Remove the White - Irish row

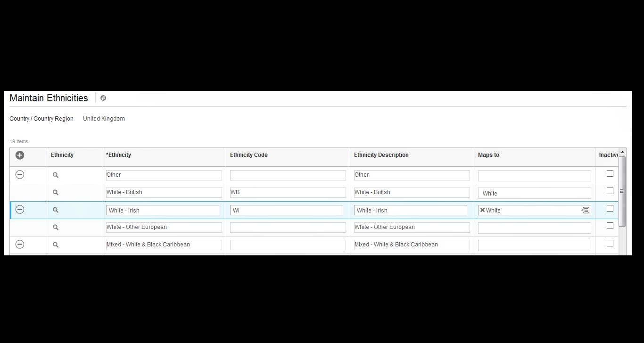pyautogui.click(x=19, y=209)
